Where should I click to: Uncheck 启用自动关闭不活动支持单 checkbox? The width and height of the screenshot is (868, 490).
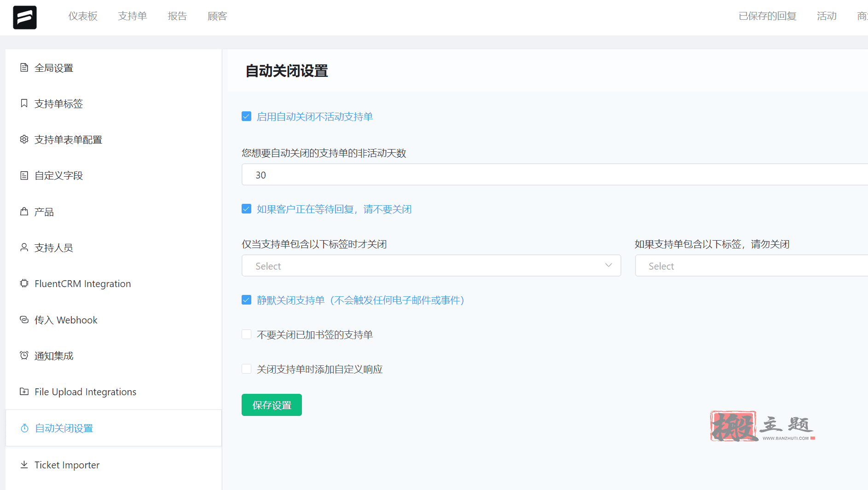tap(247, 116)
